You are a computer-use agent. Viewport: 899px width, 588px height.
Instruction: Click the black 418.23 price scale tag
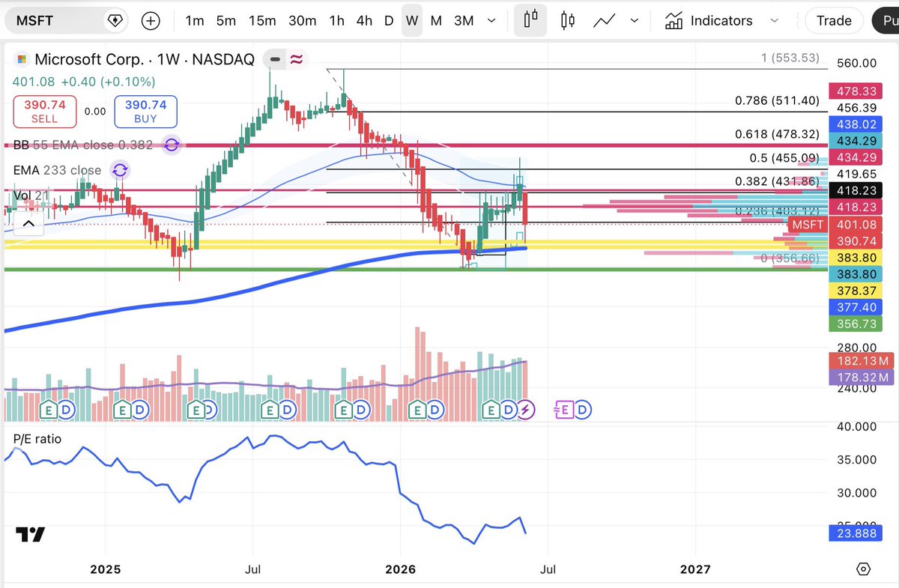[x=857, y=191]
